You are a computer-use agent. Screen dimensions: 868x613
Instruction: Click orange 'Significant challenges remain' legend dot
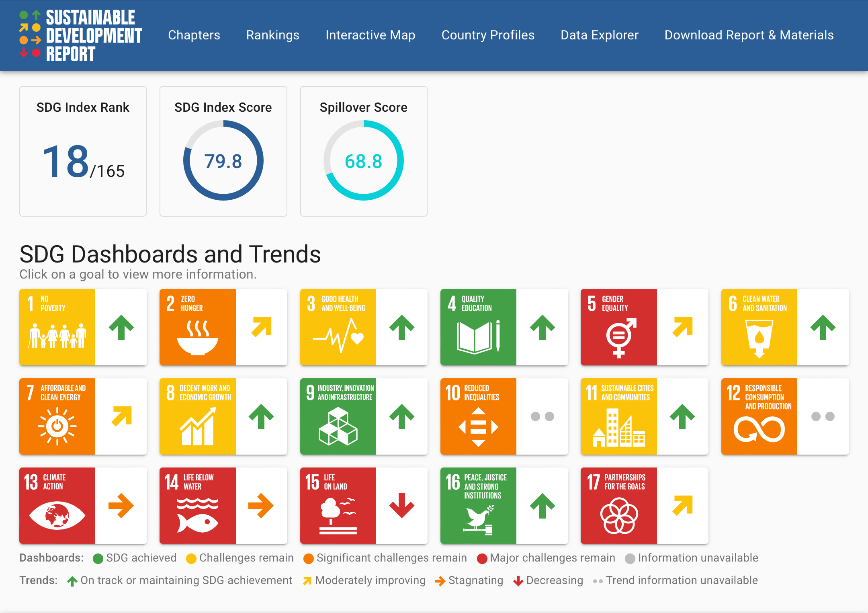click(x=309, y=558)
